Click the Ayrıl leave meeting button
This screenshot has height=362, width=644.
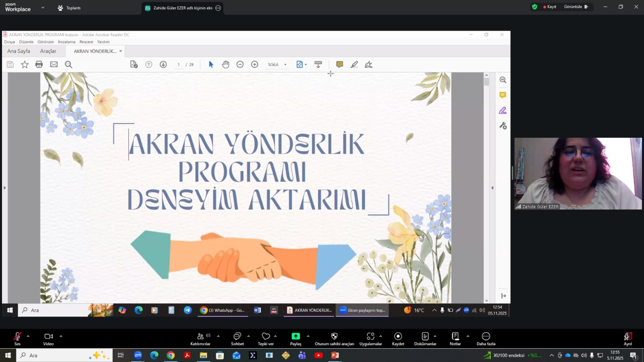click(x=627, y=338)
